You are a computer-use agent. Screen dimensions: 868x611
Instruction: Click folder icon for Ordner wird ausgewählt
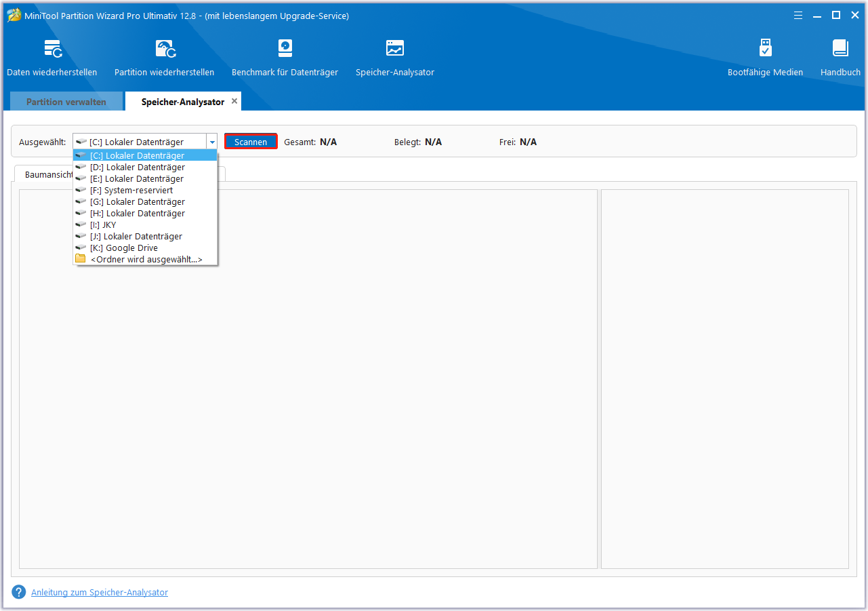click(x=81, y=259)
